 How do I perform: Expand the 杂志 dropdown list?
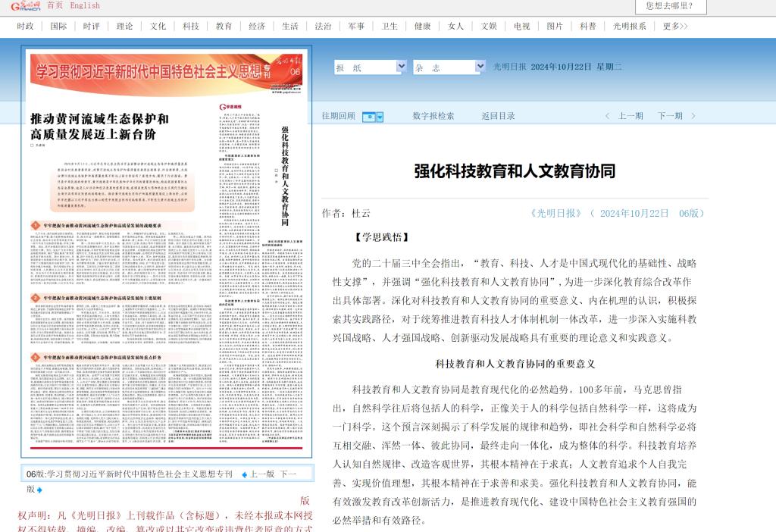tap(480, 67)
